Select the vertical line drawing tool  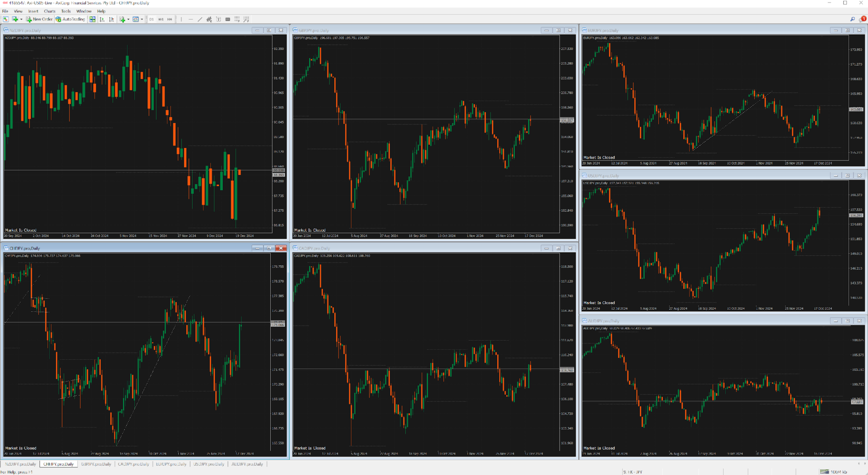click(x=181, y=19)
